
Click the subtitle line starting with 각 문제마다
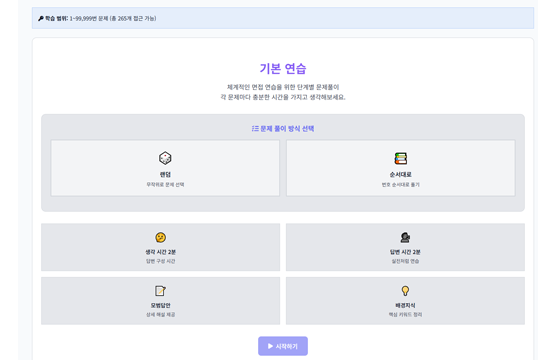tap(283, 97)
